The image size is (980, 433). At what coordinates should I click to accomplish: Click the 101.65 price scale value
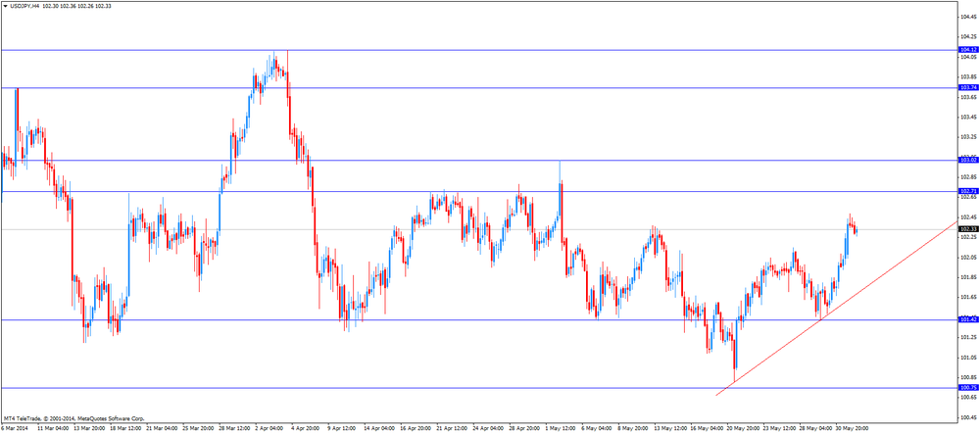point(968,297)
